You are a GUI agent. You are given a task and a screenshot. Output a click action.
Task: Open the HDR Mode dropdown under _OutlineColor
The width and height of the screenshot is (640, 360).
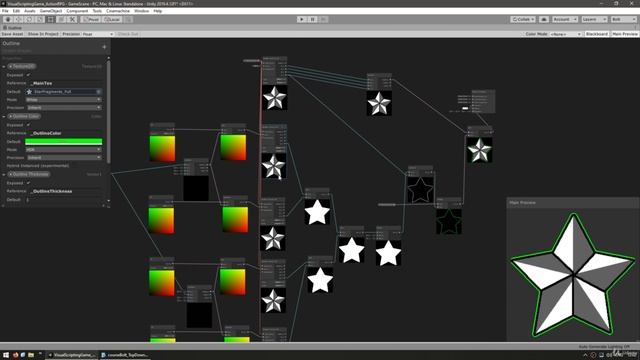click(63, 150)
